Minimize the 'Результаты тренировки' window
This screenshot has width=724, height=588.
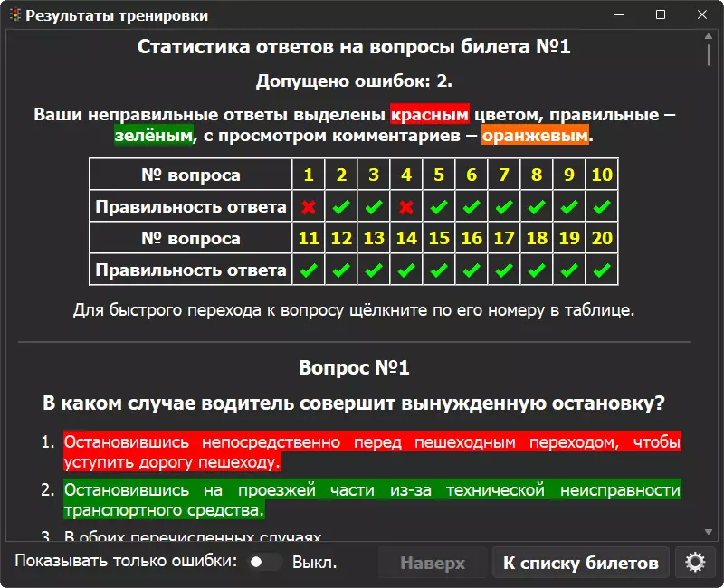[619, 14]
